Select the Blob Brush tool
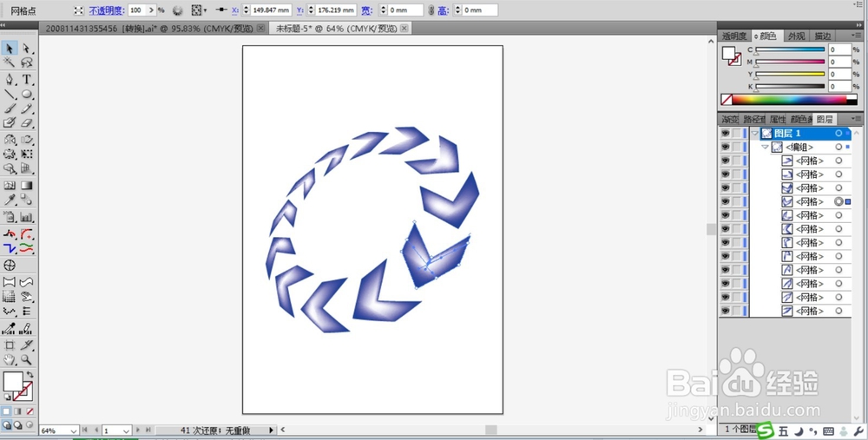The image size is (868, 440). [10, 123]
